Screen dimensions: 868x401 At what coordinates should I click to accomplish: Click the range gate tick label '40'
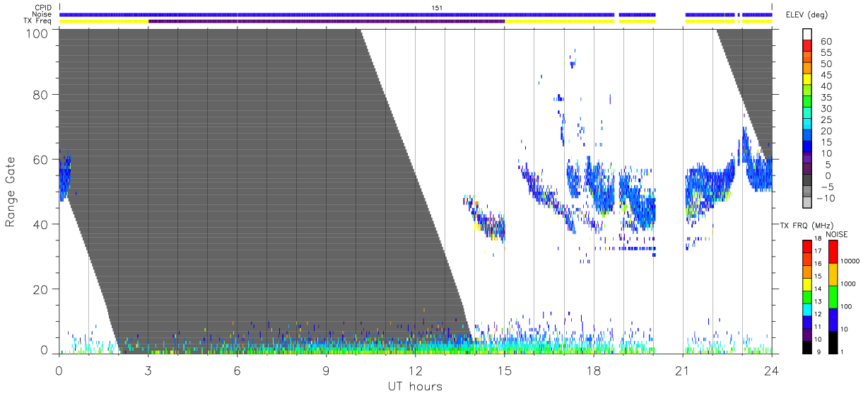(40, 224)
